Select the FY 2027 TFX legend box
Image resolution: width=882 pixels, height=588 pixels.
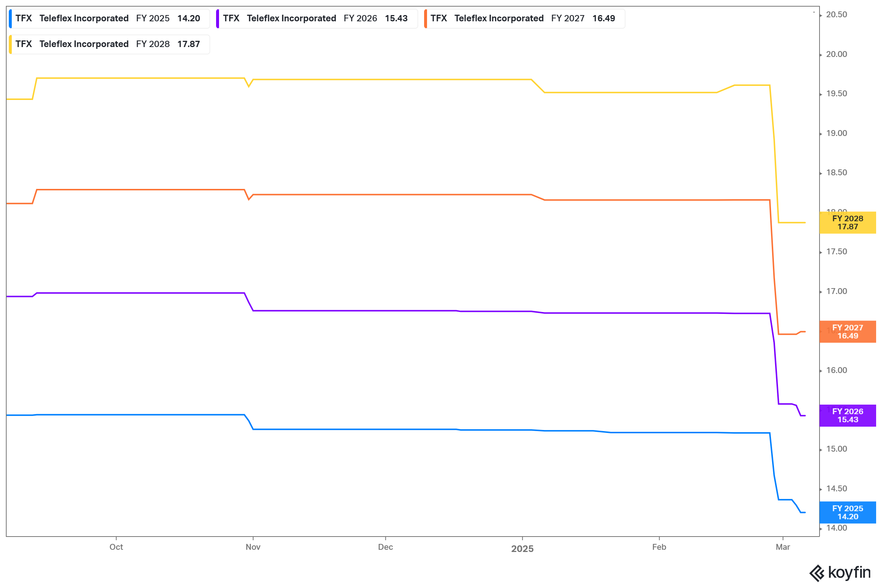pyautogui.click(x=524, y=18)
